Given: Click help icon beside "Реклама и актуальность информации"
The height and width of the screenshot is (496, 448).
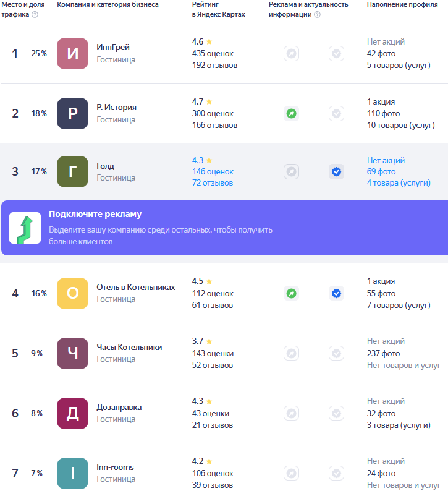Looking at the screenshot, I should (317, 15).
